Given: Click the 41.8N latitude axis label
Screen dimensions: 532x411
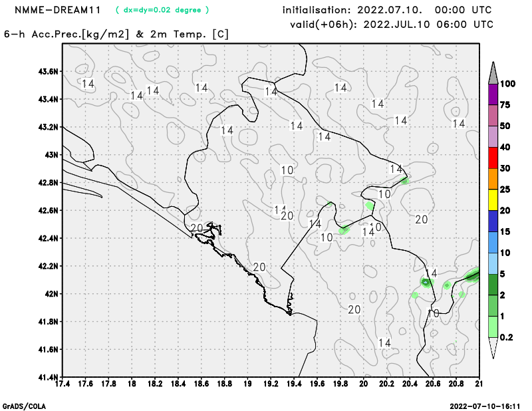Looking at the screenshot, I should point(48,322).
